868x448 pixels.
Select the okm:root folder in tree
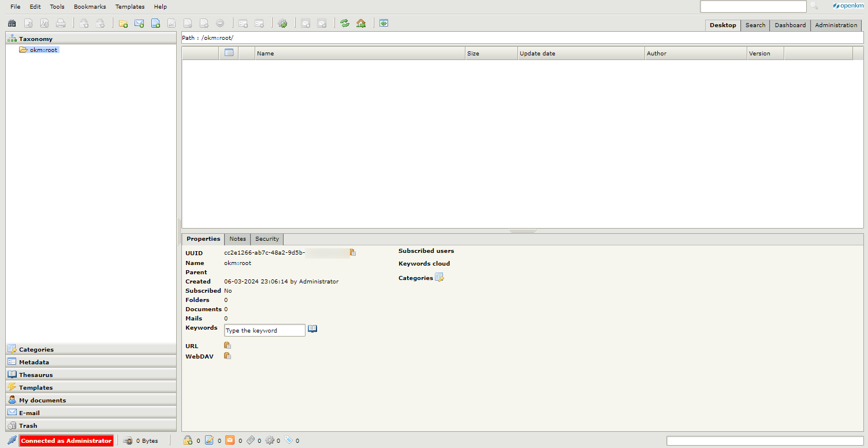pos(43,50)
